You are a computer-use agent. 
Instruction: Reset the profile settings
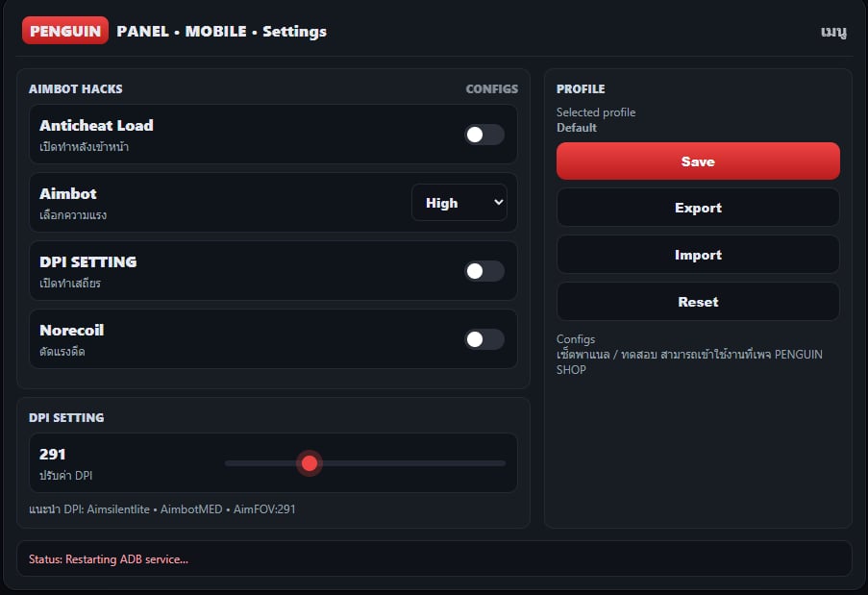click(698, 302)
